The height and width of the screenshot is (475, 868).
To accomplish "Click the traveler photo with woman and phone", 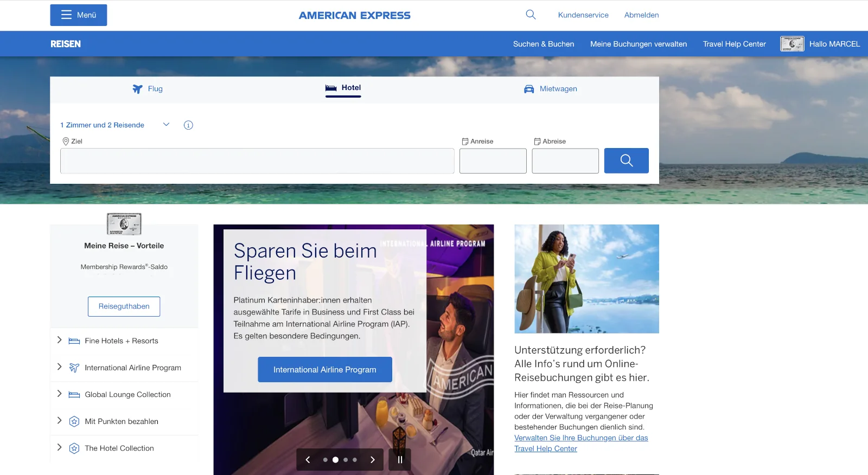I will coord(586,279).
